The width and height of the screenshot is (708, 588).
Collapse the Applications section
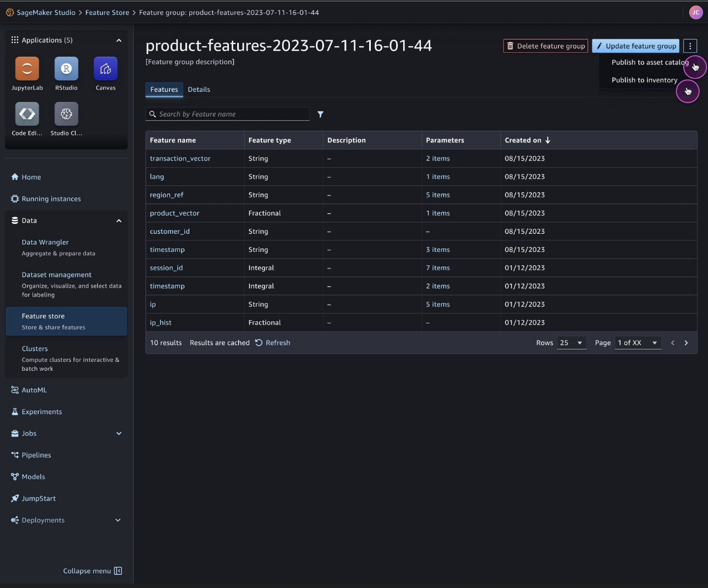pyautogui.click(x=119, y=40)
